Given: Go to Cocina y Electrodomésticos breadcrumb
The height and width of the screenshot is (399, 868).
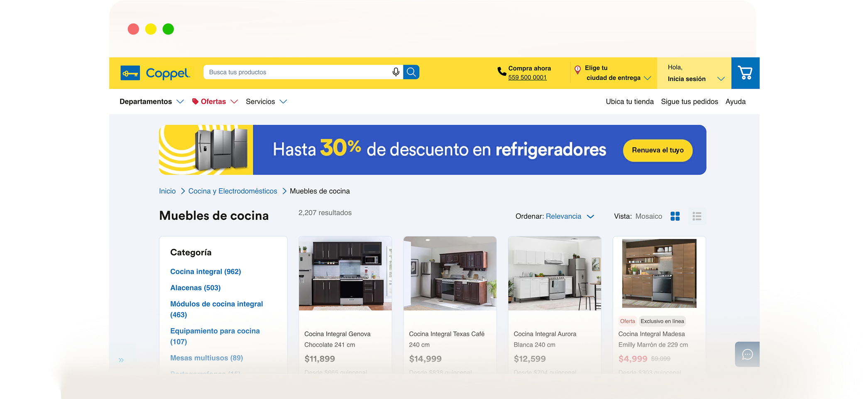Looking at the screenshot, I should [232, 191].
